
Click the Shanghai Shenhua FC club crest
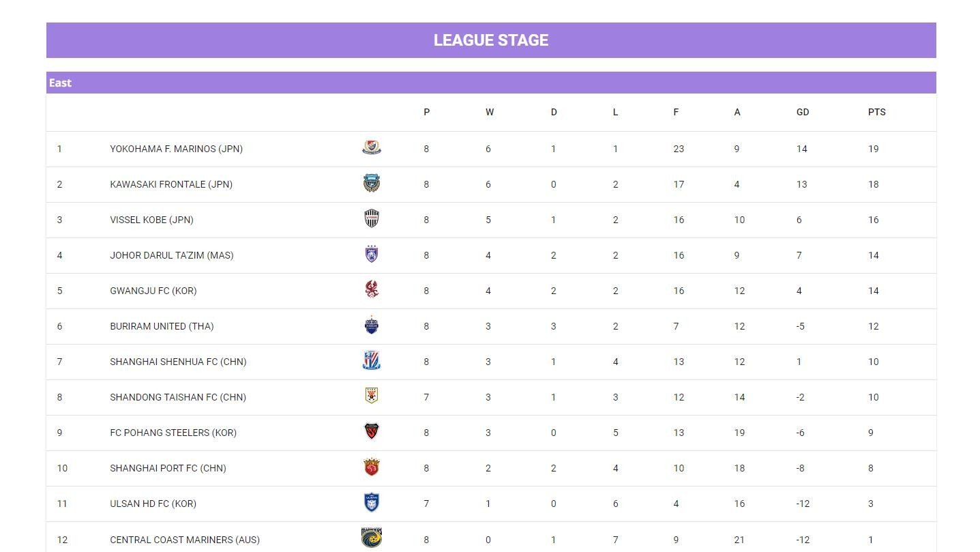(372, 361)
